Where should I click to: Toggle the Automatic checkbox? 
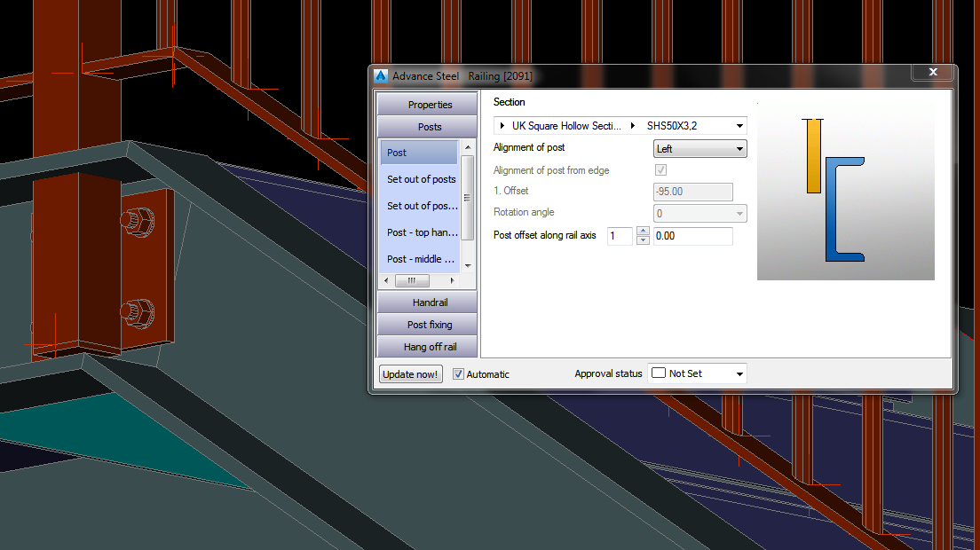pos(458,374)
